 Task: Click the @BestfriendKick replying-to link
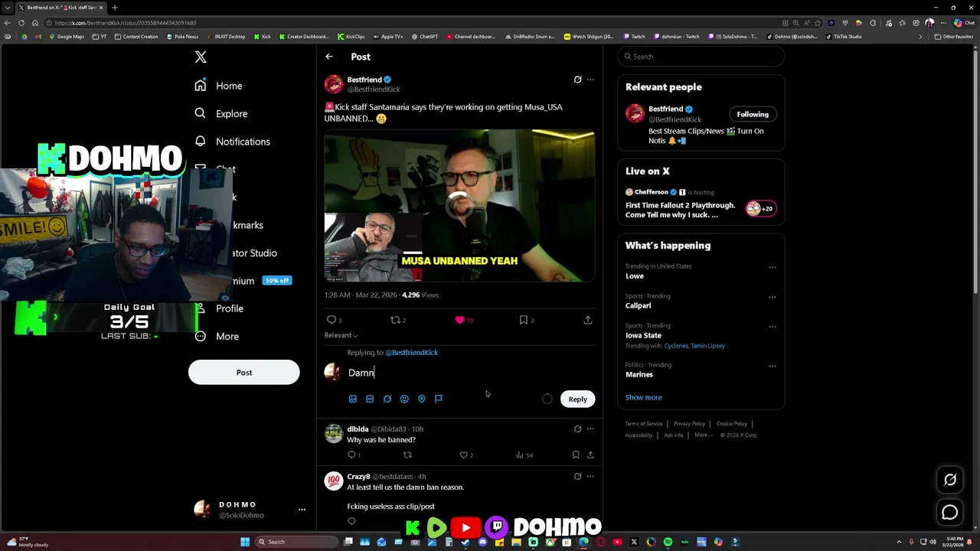pos(411,353)
